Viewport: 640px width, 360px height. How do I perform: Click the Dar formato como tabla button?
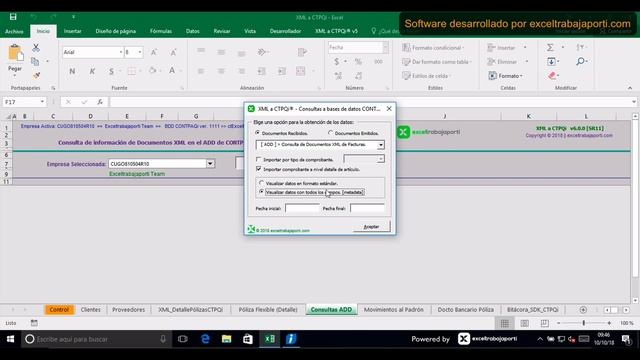pyautogui.click(x=436, y=62)
